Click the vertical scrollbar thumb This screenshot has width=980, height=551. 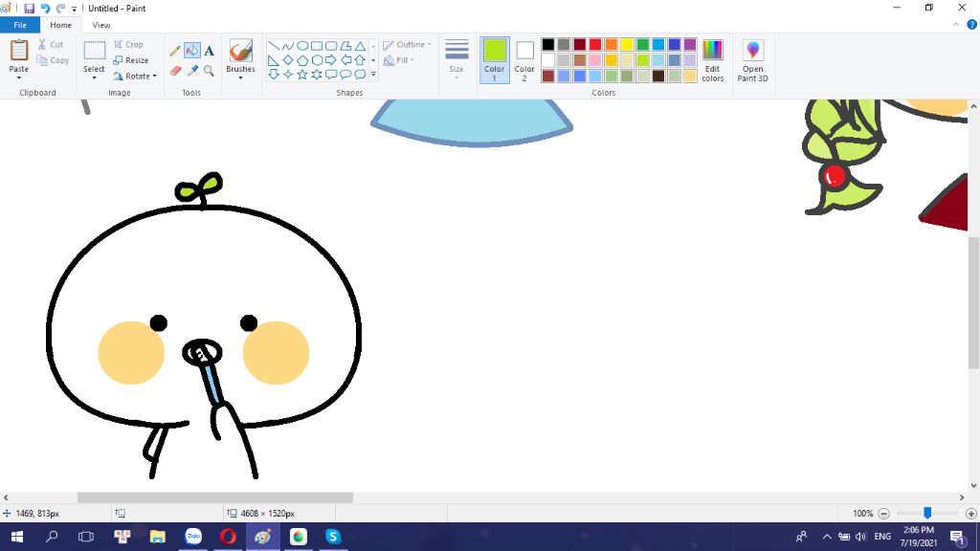click(x=973, y=303)
